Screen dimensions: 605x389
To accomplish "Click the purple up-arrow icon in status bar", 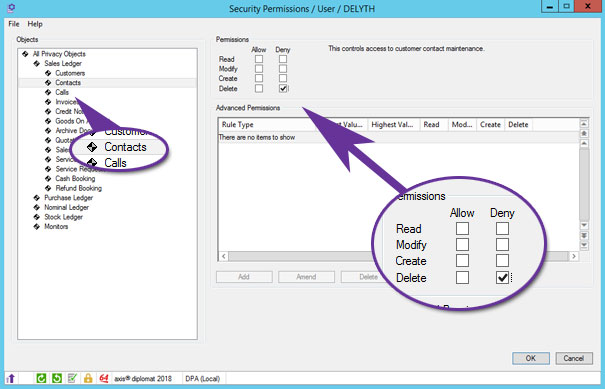I will pyautogui.click(x=10, y=379).
